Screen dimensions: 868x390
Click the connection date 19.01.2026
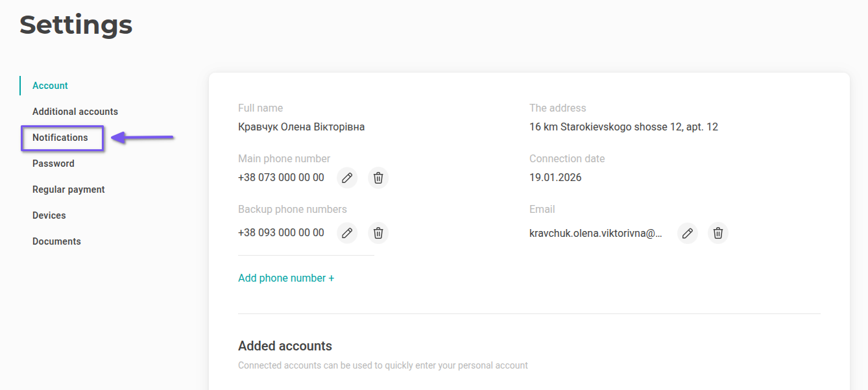555,178
